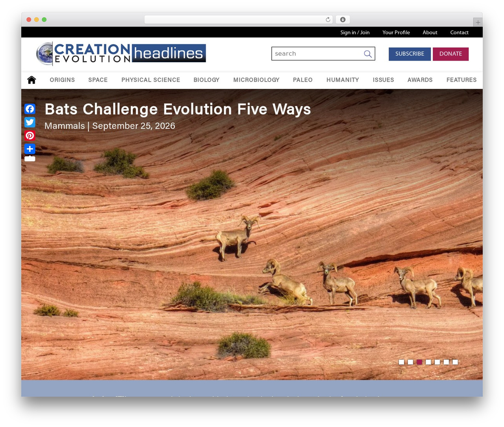Select the second slider dot
The width and height of the screenshot is (504, 427).
coord(410,362)
